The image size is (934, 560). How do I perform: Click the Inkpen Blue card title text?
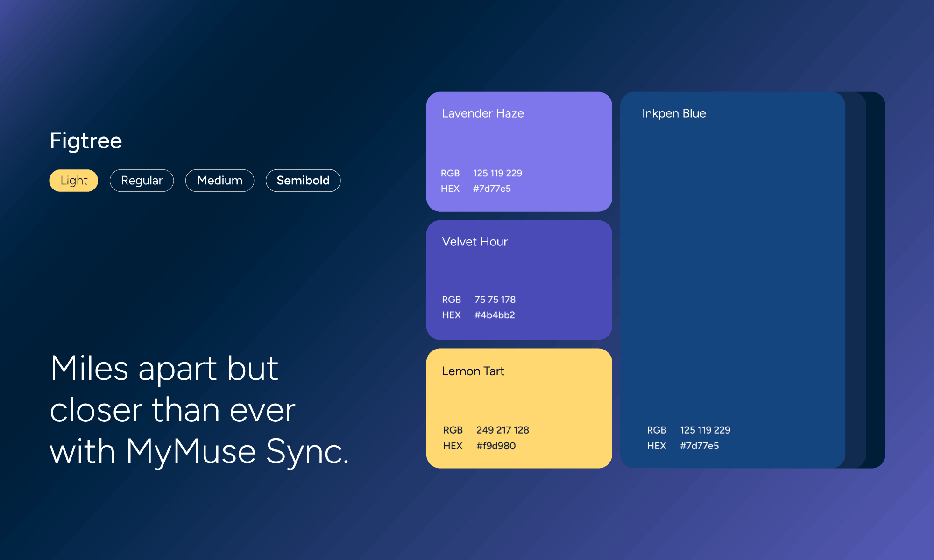click(674, 113)
